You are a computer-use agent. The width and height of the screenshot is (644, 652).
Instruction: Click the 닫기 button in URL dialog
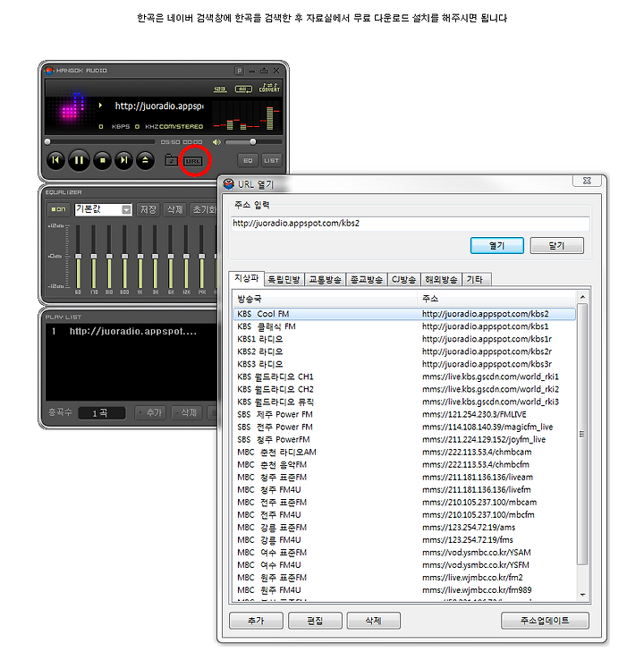pos(556,246)
